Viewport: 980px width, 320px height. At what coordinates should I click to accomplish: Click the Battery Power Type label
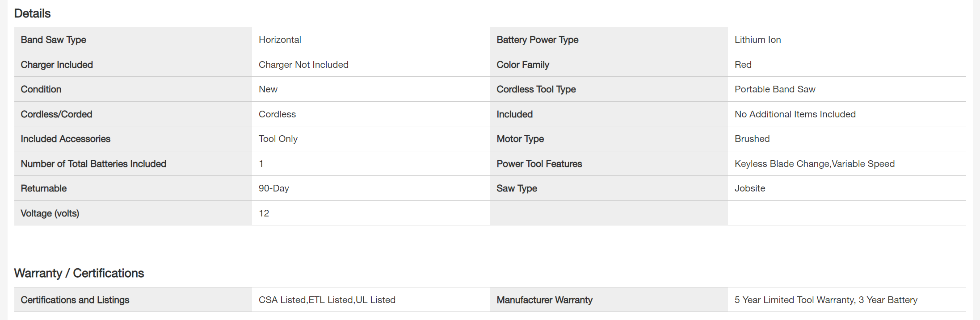pos(537,40)
